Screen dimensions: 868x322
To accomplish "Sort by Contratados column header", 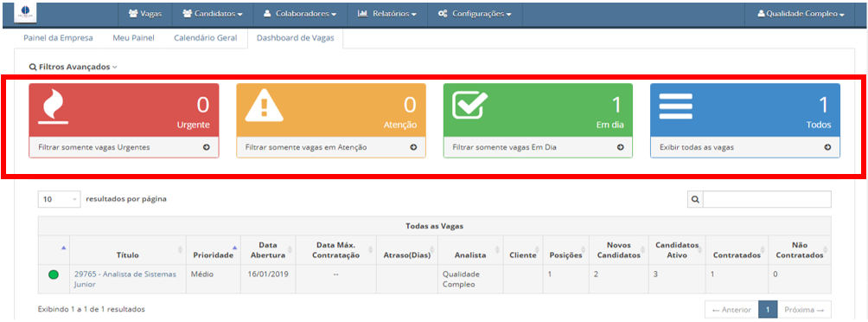I will coord(737,250).
